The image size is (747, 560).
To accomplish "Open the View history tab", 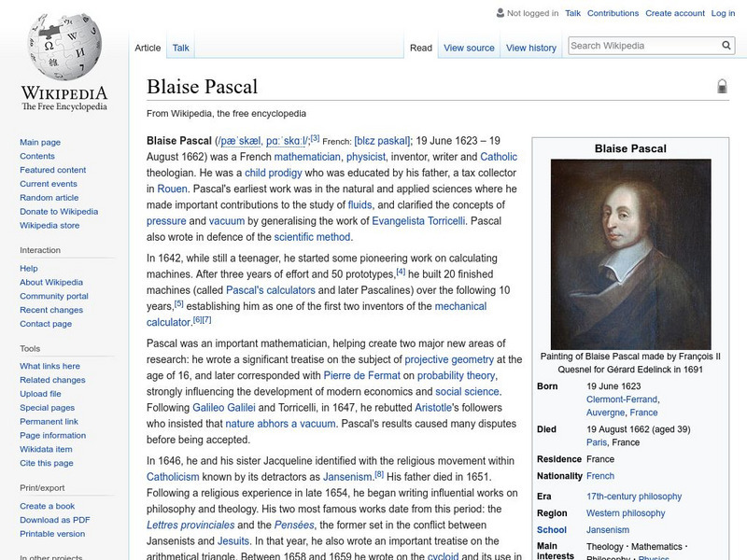I will (531, 48).
